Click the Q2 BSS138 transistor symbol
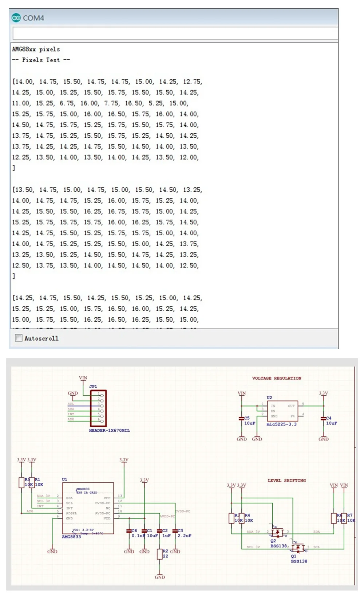The width and height of the screenshot is (364, 596). coord(277,533)
